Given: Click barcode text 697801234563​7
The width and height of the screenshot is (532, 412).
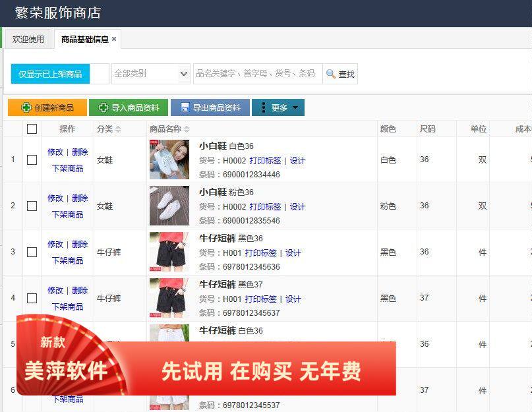Looking at the screenshot, I should (x=251, y=313).
